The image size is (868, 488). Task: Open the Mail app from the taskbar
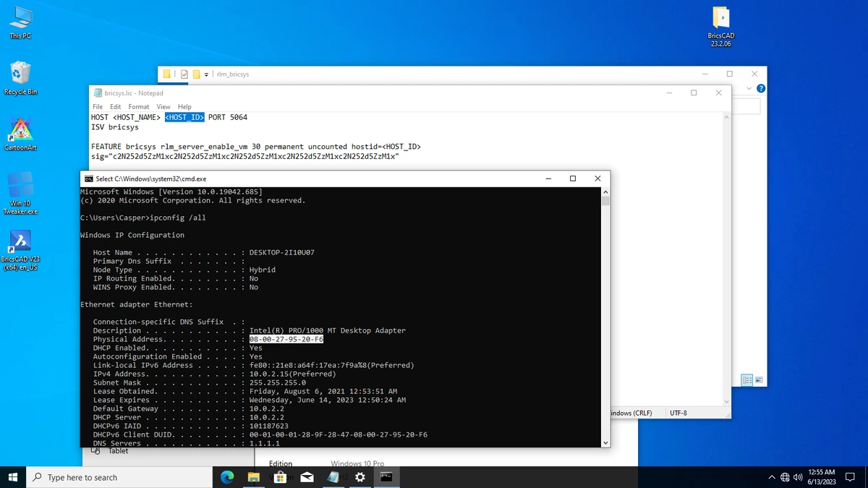click(307, 477)
